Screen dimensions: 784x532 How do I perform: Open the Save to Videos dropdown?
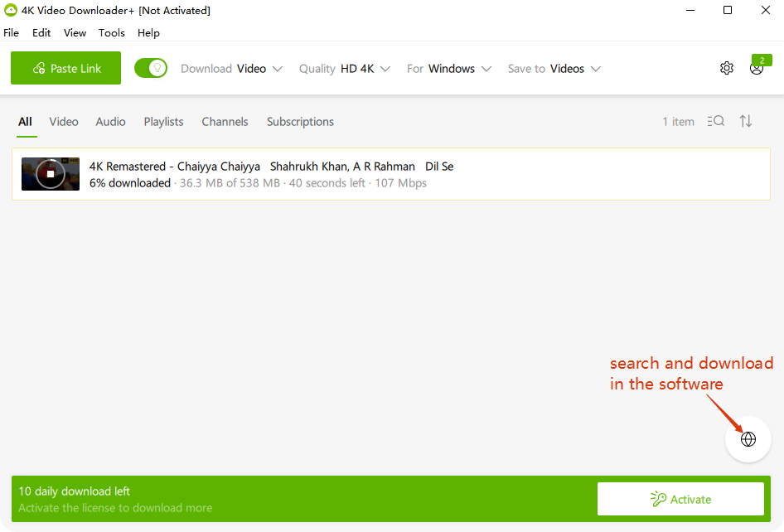point(554,69)
